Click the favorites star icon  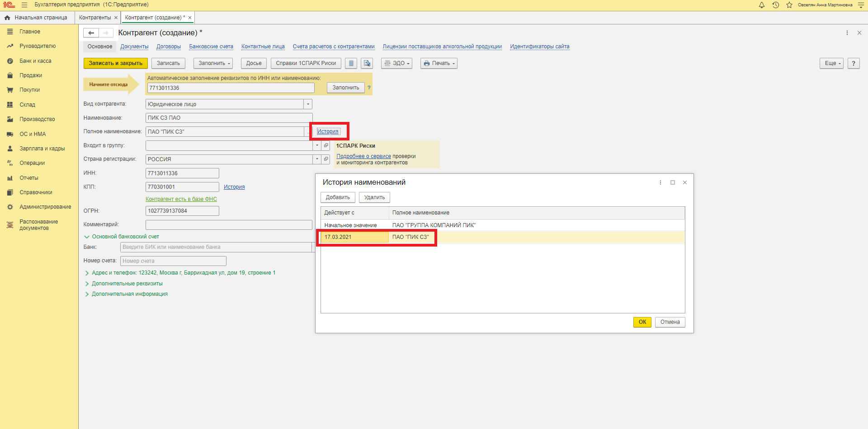[789, 5]
